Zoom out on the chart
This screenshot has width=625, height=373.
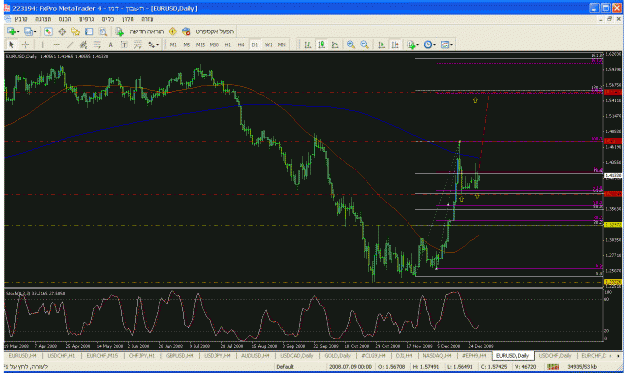click(364, 45)
